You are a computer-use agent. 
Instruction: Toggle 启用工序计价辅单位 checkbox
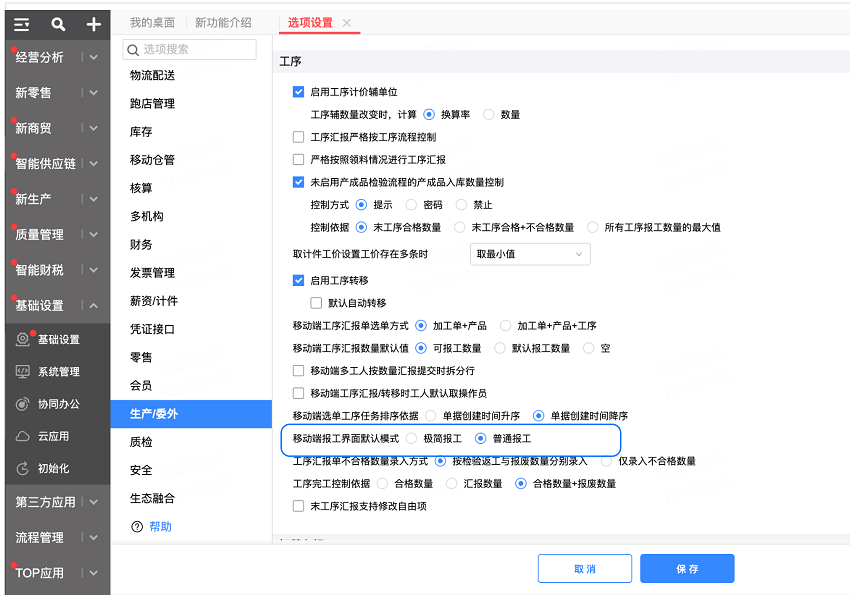[x=298, y=92]
